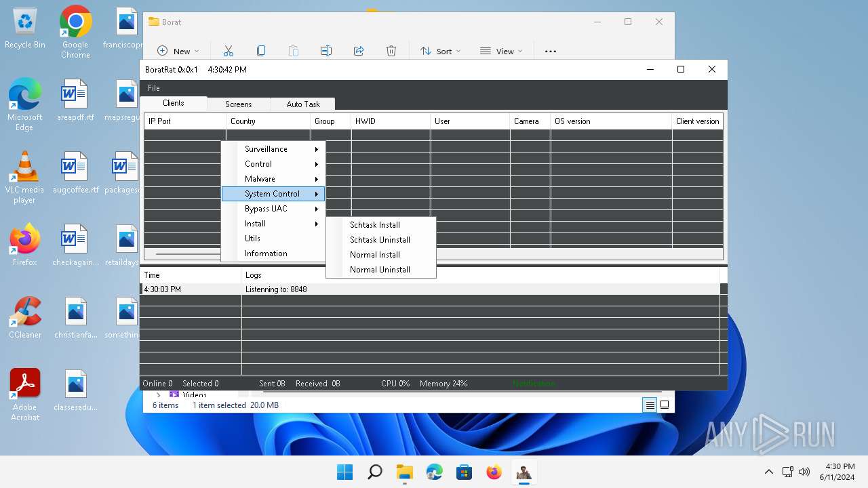Open Microsoft Store from taskbar

click(x=465, y=472)
